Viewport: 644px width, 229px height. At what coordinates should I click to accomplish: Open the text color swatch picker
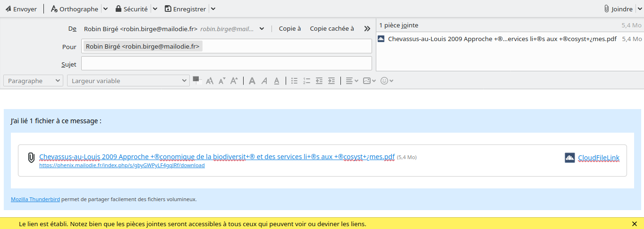[x=197, y=80]
